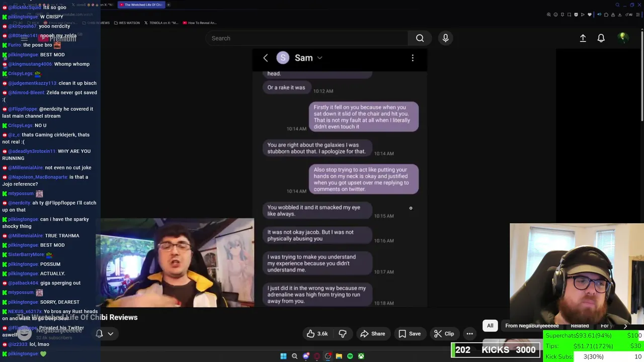The width and height of the screenshot is (644, 362).
Task: Switch to The Wretched Life Of Chibi tab
Action: coord(140,5)
